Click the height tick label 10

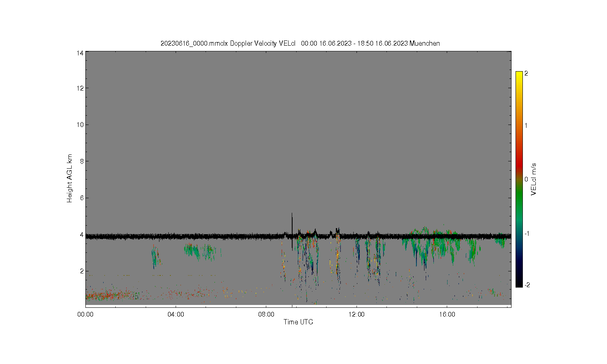(x=80, y=125)
